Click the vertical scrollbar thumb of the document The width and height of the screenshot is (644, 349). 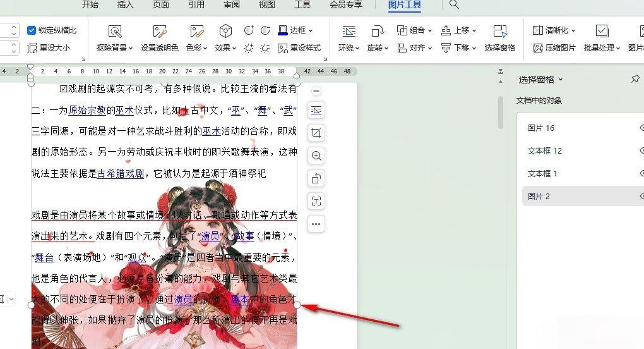[500, 112]
